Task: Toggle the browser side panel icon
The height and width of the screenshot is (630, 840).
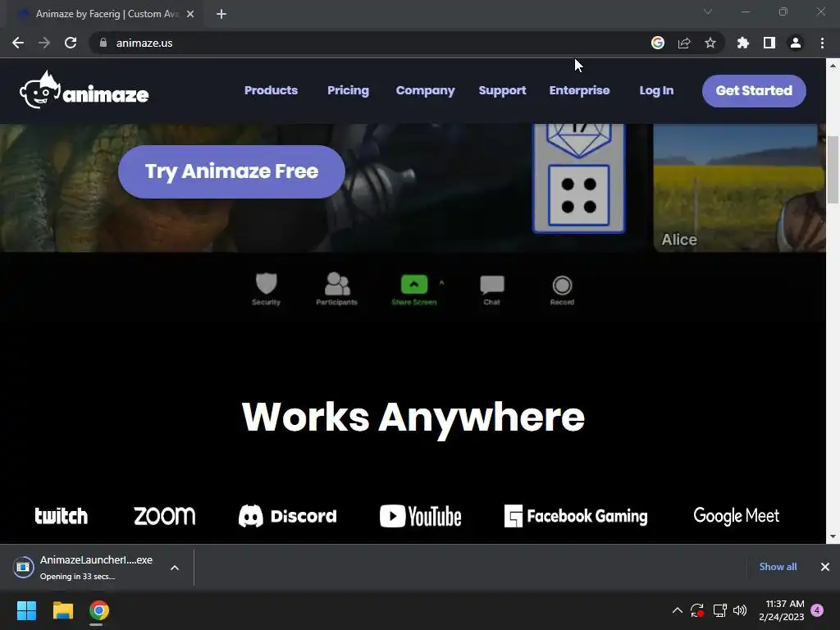Action: [x=769, y=43]
